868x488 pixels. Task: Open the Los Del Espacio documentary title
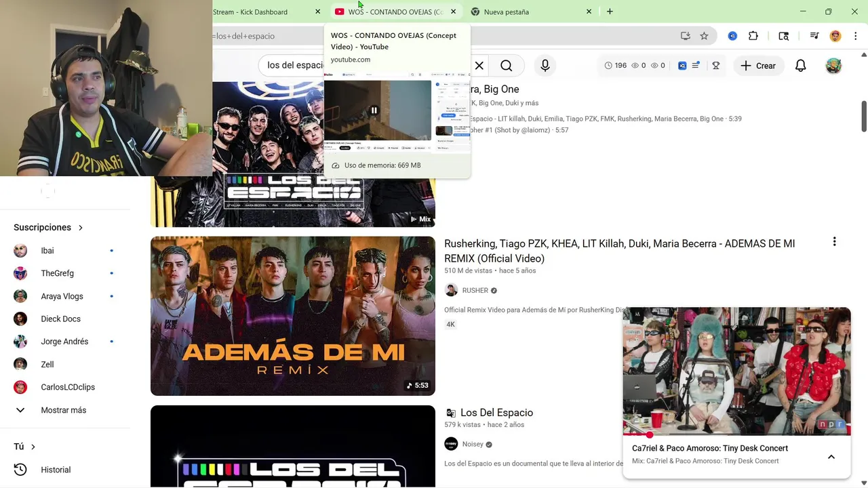[496, 413]
